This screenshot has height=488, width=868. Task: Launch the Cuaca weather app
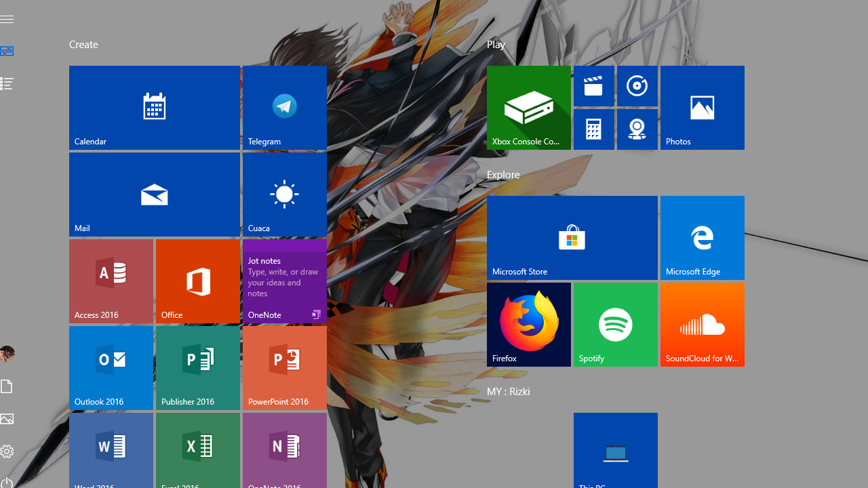pos(283,195)
